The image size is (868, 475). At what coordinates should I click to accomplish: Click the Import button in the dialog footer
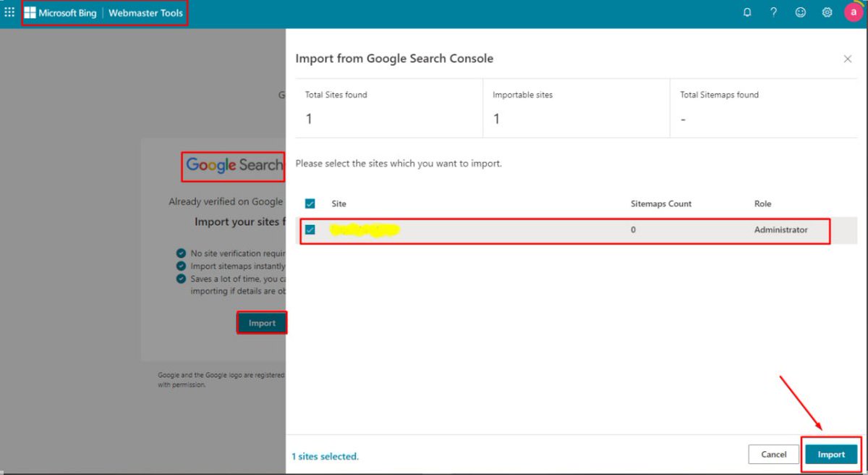[831, 454]
